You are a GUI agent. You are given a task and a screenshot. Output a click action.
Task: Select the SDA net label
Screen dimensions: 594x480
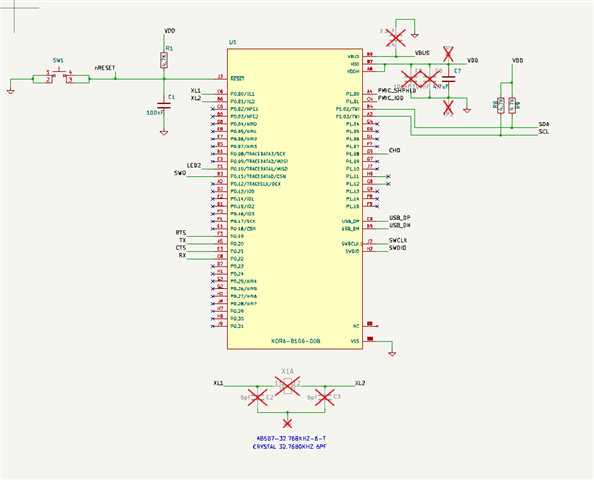[544, 124]
